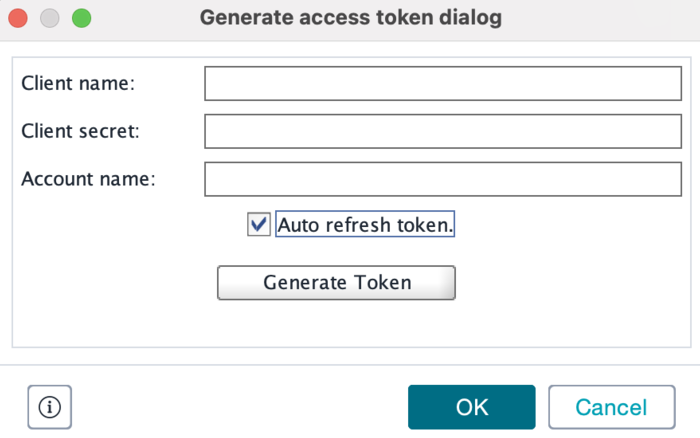Click the "Client secret:" label
The image size is (700, 438).
[x=81, y=131]
